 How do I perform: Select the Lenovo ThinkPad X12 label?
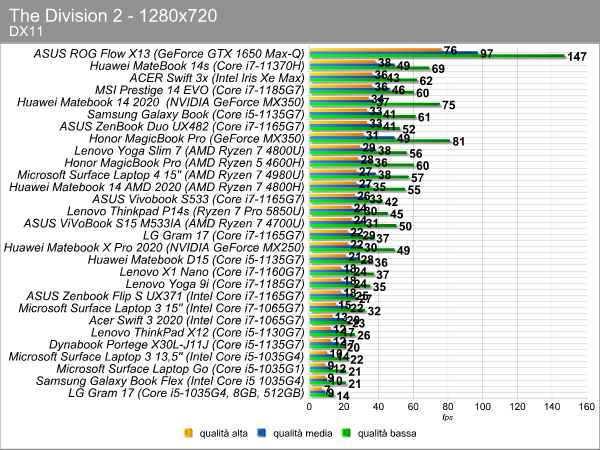click(x=197, y=333)
